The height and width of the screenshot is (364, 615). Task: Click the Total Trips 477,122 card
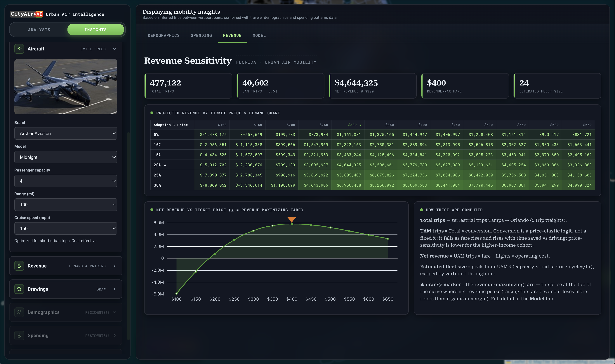coord(188,86)
